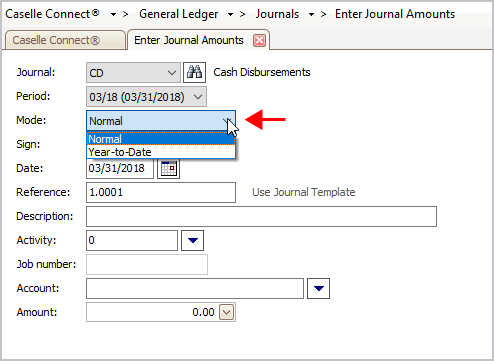This screenshot has height=361, width=494.
Task: Click the Account input field
Action: [x=195, y=288]
